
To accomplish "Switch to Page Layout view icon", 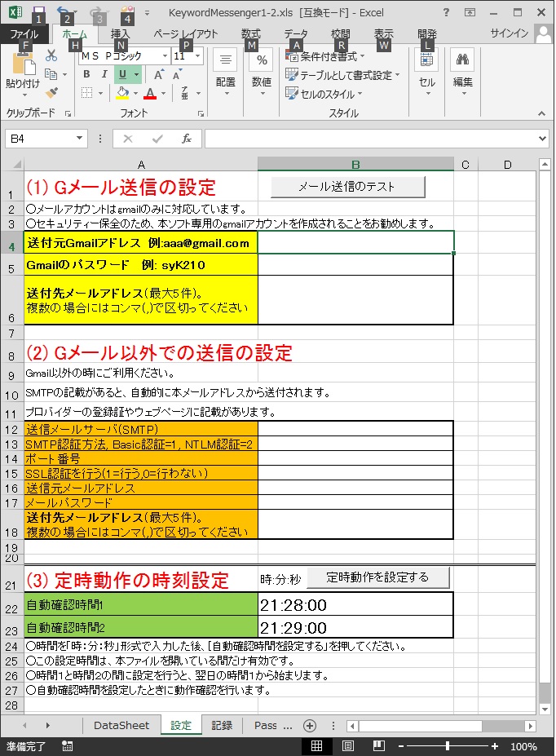I will [x=348, y=746].
